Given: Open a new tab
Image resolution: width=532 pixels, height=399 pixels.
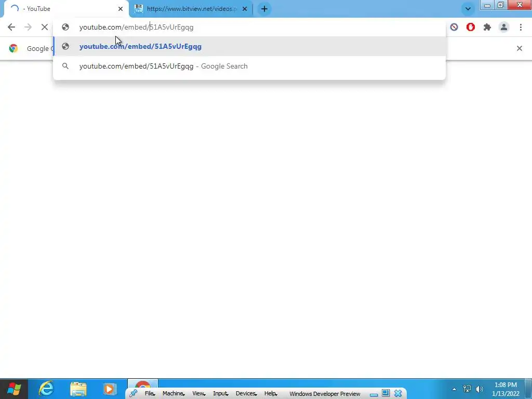Looking at the screenshot, I should coord(264,9).
